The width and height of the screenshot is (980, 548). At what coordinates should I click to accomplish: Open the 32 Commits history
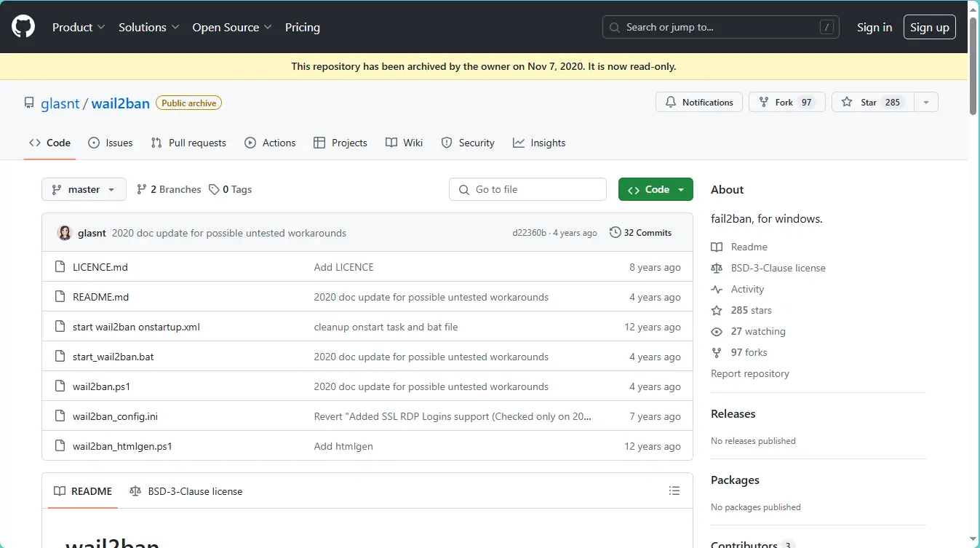point(640,233)
